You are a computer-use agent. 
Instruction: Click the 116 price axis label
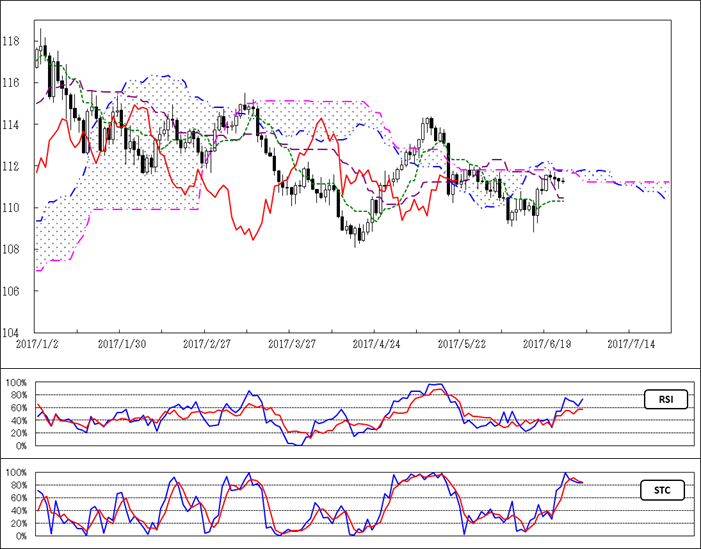pos(12,83)
